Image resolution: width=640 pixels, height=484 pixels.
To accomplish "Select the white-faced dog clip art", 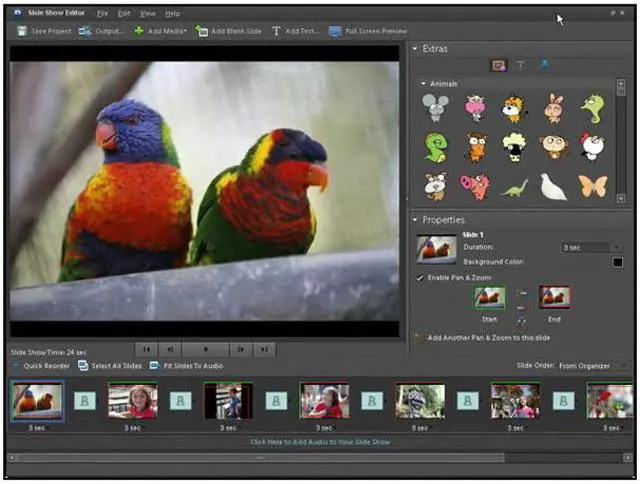I will point(436,186).
